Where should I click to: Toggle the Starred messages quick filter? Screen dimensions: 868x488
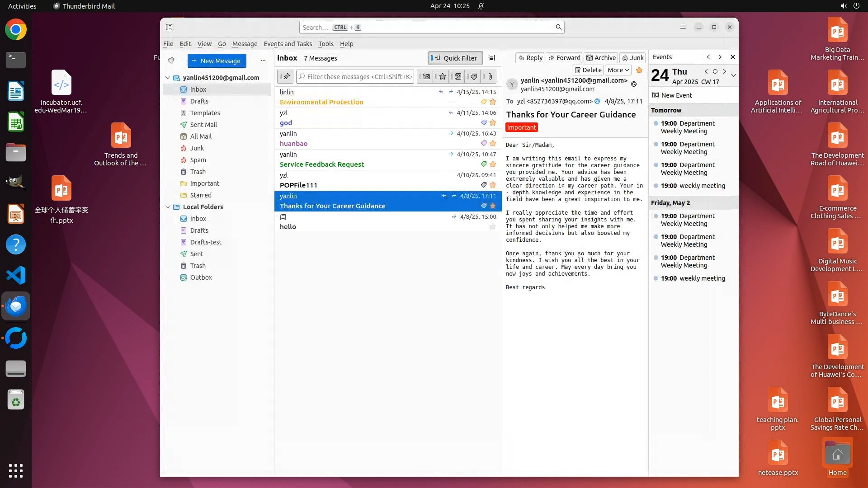(x=443, y=76)
